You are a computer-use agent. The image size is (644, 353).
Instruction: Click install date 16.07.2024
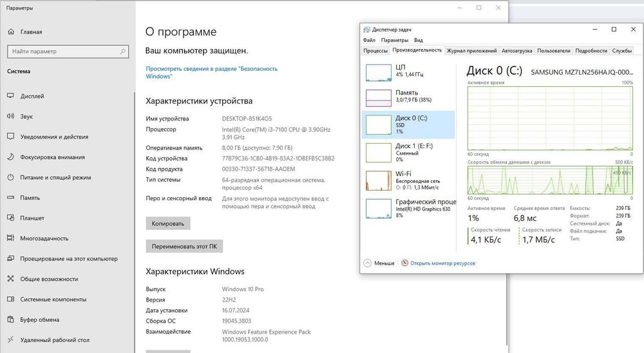click(x=236, y=310)
